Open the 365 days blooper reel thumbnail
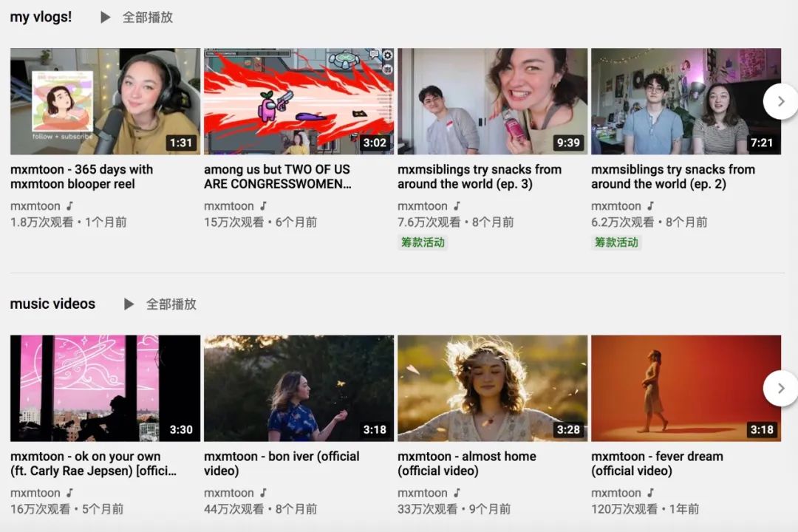 tap(106, 101)
